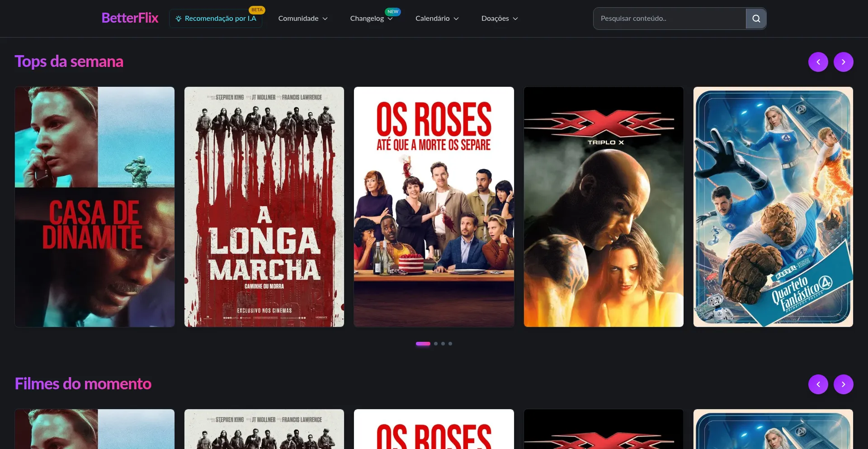Select the second carousel pagination dot
This screenshot has width=868, height=449.
(436, 344)
